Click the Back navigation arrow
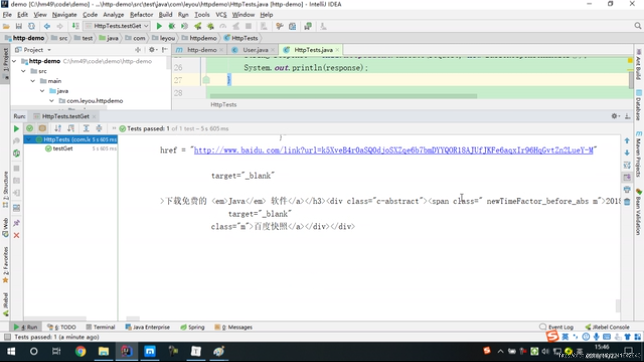The width and height of the screenshot is (644, 362). pos(47,26)
